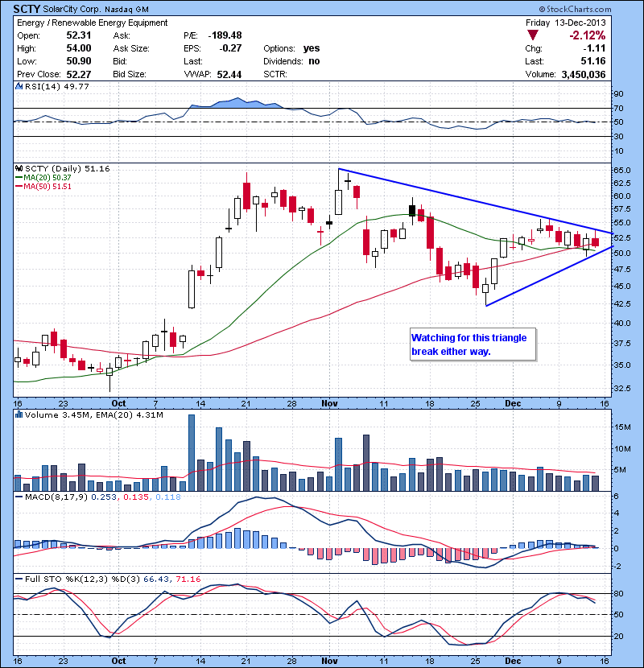This screenshot has height=668, width=644.
Task: Click the red MA(50) 51.51 legend entry
Action: click(x=43, y=187)
